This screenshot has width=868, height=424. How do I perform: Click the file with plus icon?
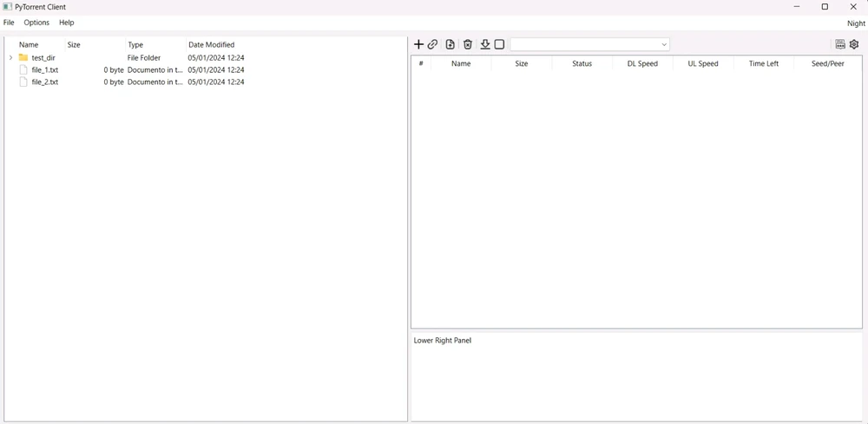click(x=450, y=44)
